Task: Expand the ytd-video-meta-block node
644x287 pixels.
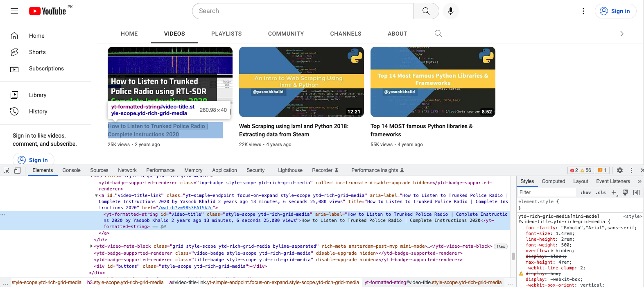Action: (91, 246)
